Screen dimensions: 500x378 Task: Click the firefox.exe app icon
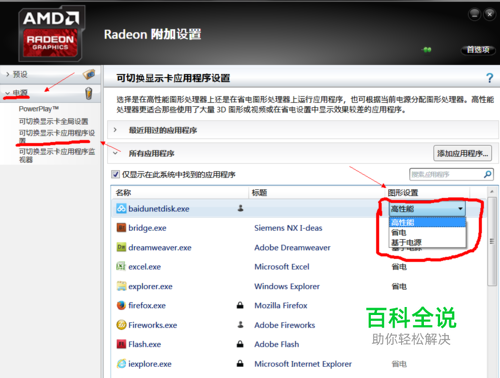121,305
